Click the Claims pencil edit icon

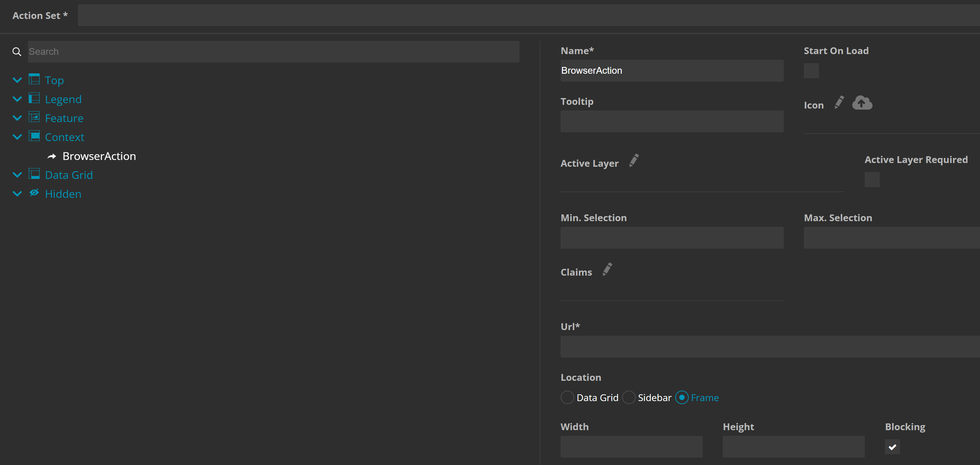coord(607,269)
